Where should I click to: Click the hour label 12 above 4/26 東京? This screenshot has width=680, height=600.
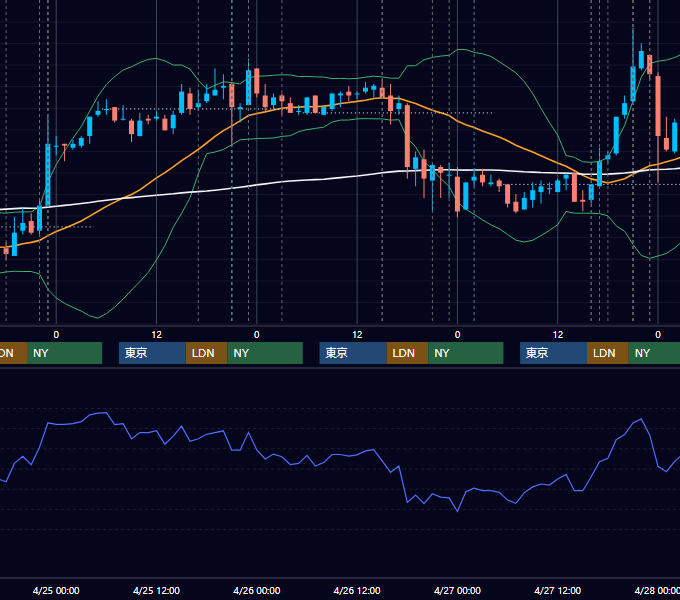(357, 335)
